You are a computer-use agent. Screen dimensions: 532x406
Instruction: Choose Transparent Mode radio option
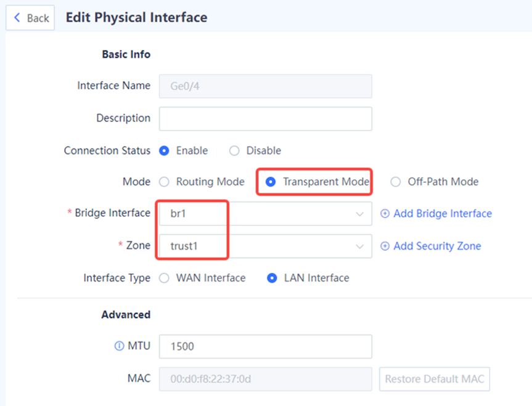[x=271, y=182]
